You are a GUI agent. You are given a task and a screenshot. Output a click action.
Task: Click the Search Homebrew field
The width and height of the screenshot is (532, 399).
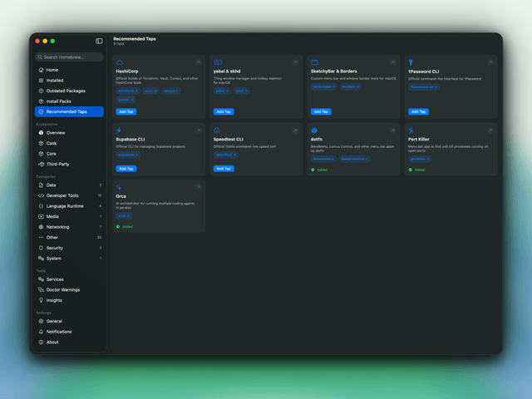69,57
